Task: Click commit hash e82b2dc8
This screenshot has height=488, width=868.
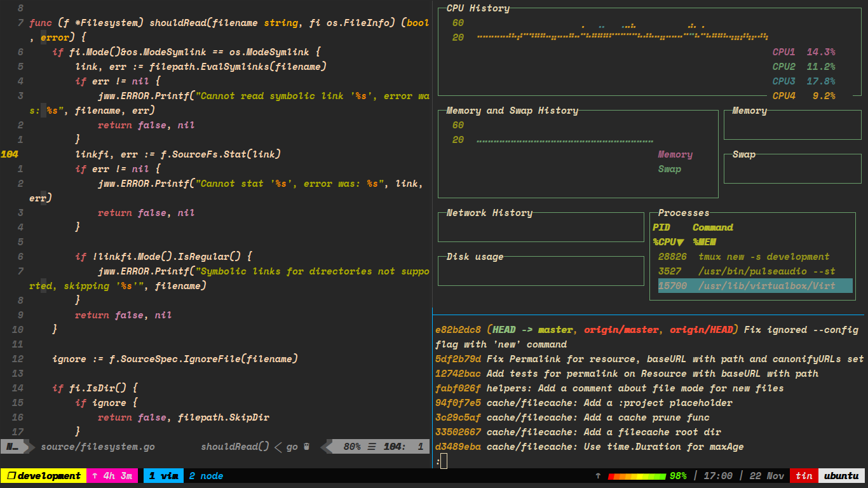Action: (x=458, y=330)
